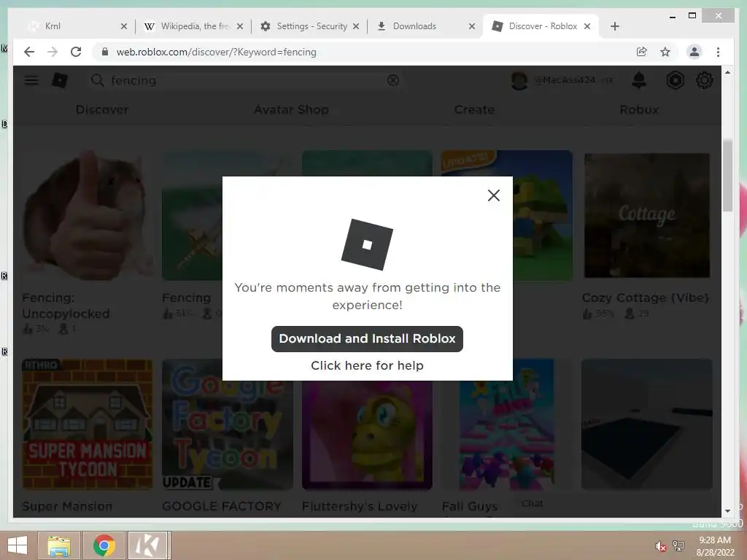This screenshot has width=747, height=560.
Task: Go forward to next page
Action: click(53, 52)
